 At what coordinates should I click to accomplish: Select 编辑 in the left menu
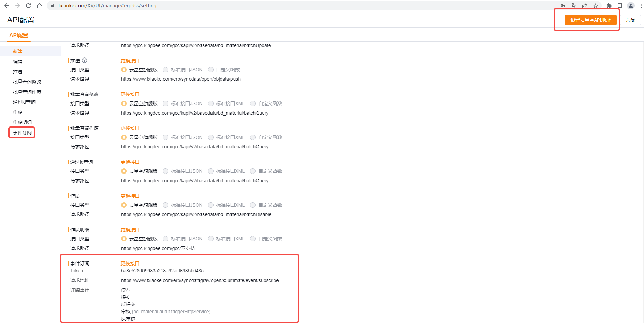(x=18, y=62)
